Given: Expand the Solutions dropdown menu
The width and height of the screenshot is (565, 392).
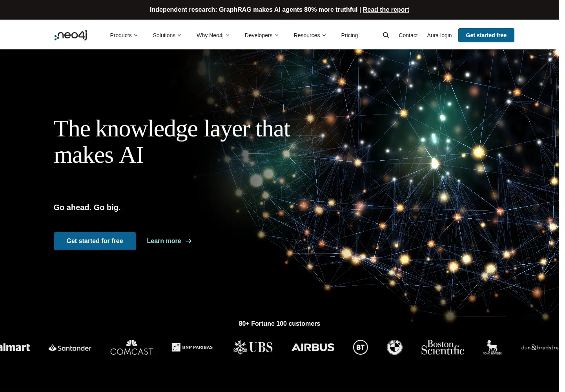Looking at the screenshot, I should pos(167,35).
